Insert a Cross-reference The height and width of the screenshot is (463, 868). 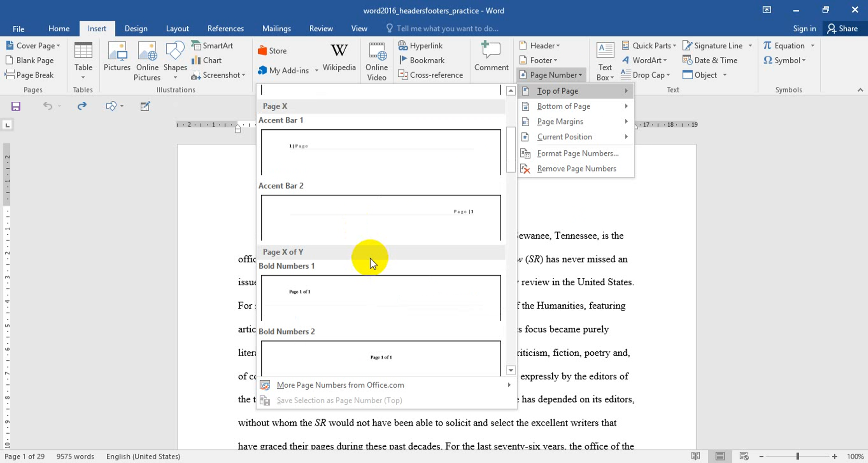point(430,75)
